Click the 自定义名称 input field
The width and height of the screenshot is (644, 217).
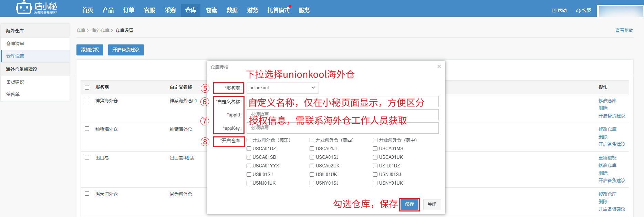pos(342,102)
